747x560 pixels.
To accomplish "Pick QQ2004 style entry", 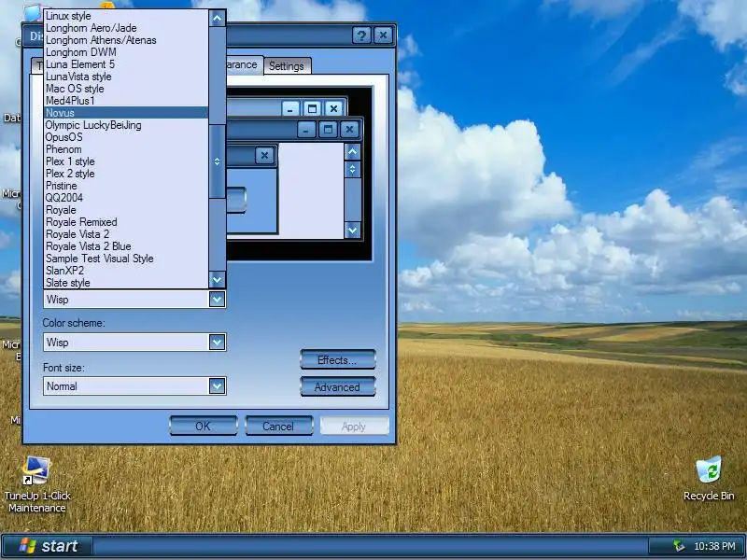I will (126, 198).
